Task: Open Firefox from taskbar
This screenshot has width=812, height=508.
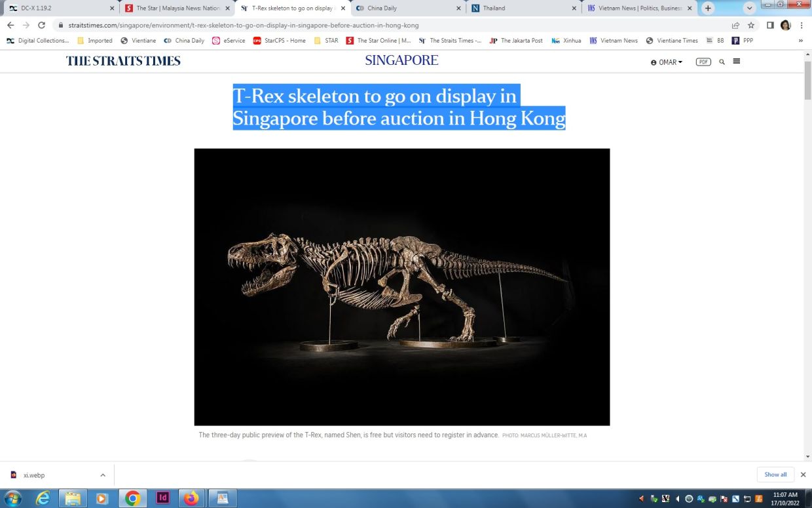Action: 191,498
